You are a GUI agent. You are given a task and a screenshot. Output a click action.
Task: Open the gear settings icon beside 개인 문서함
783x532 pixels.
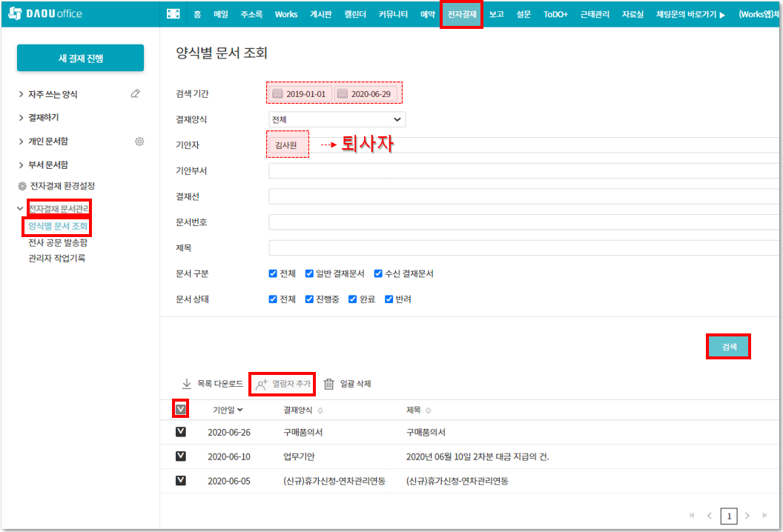(139, 141)
